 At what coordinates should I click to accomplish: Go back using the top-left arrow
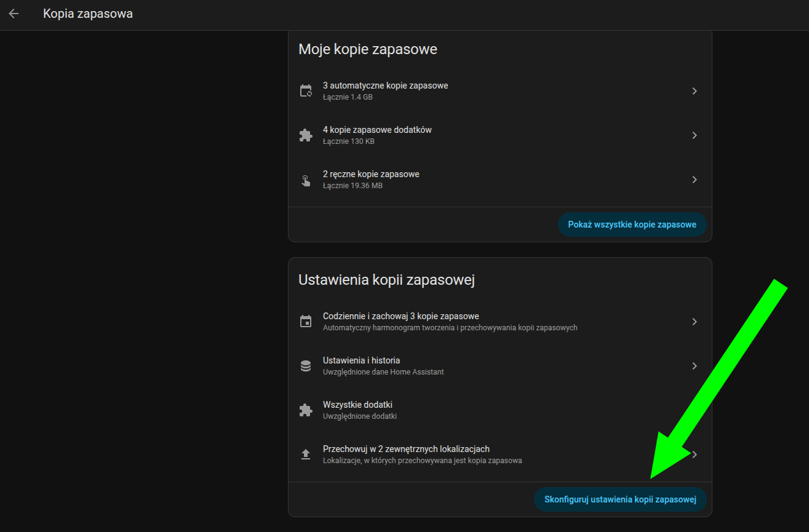14,14
